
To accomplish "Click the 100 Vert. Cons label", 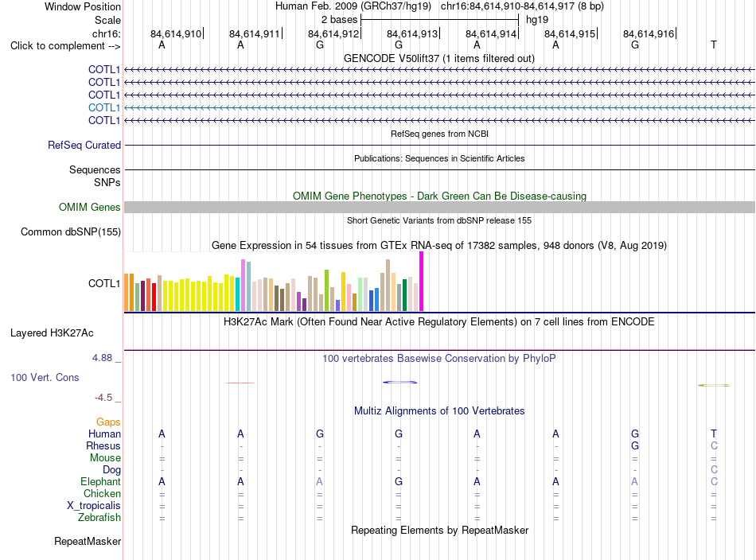I will tap(45, 377).
